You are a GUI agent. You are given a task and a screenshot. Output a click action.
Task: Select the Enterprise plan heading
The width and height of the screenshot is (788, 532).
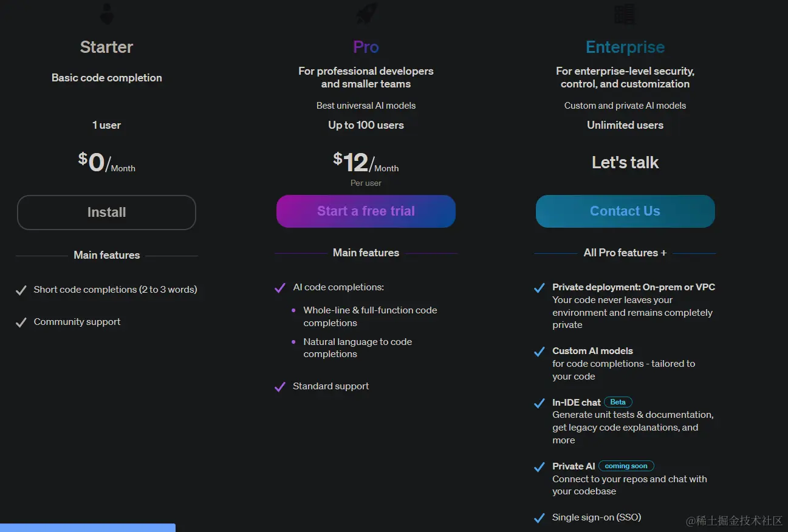625,47
